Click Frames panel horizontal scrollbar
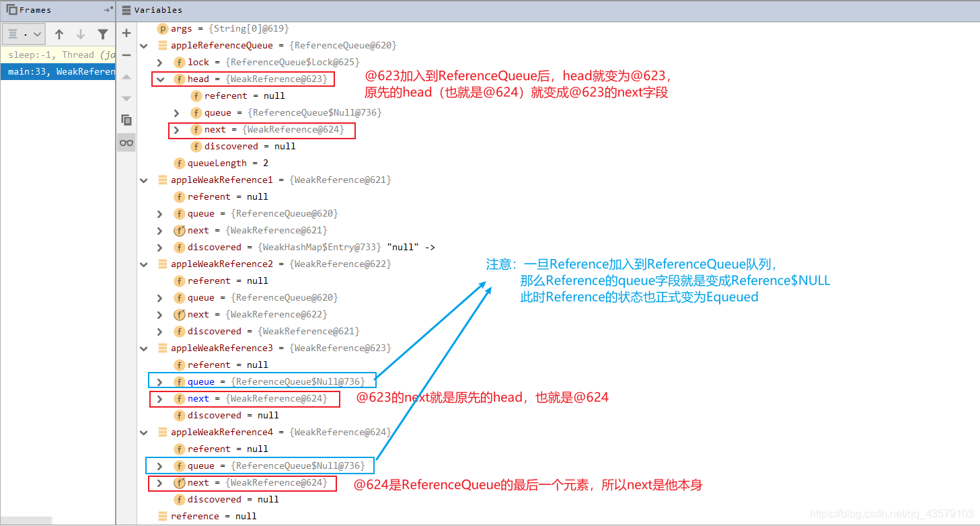The image size is (980, 526). pos(26,521)
